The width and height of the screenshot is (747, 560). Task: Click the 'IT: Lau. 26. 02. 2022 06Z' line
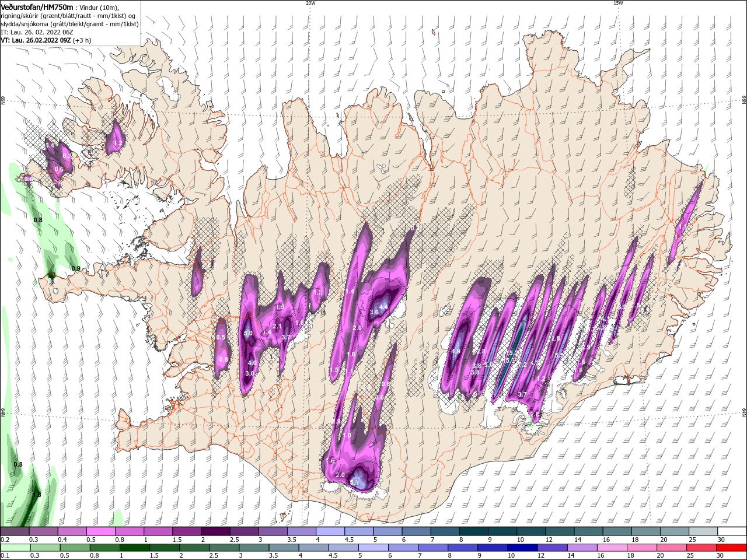pos(36,32)
